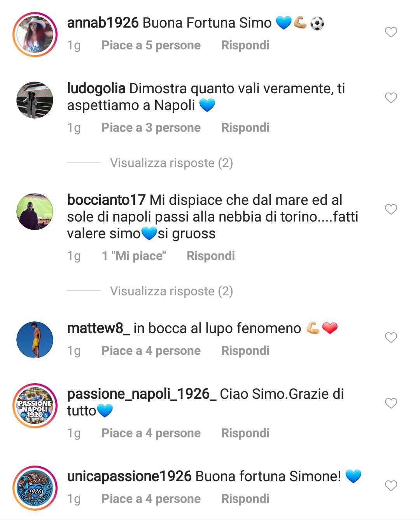Screen dimensions: 420x520
Task: View likes on ludogolia's comment
Action: pyautogui.click(x=151, y=127)
